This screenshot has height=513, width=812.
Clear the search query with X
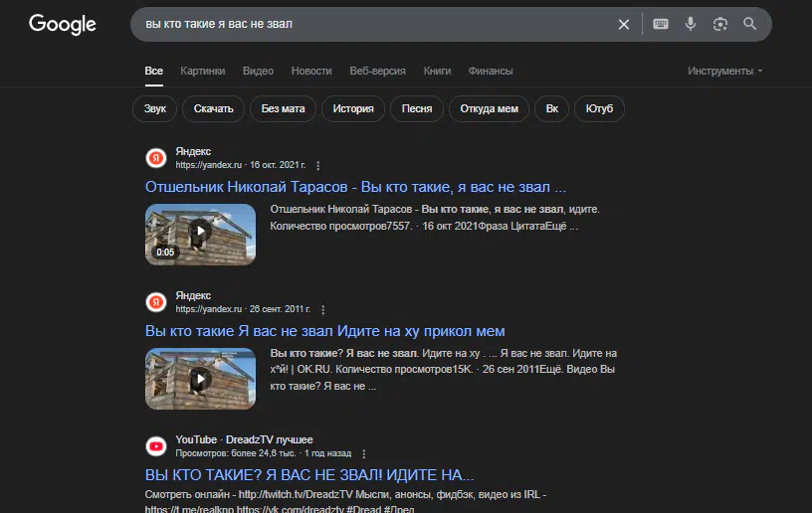624,24
